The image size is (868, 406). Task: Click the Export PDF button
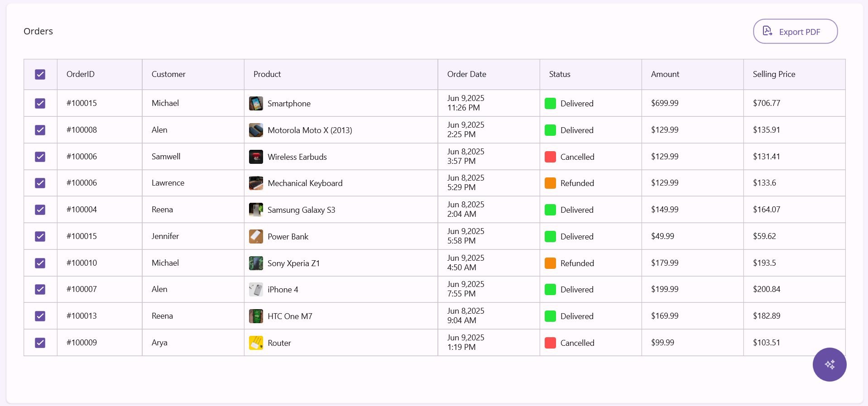point(795,31)
